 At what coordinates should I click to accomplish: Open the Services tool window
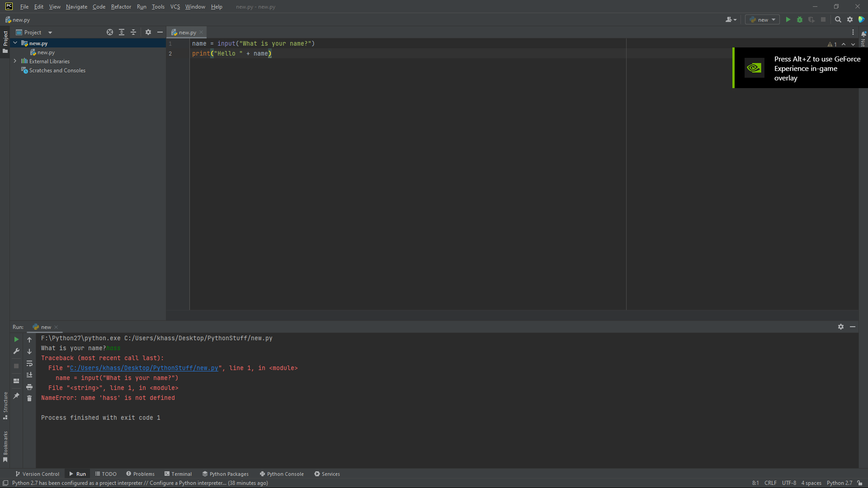click(327, 474)
